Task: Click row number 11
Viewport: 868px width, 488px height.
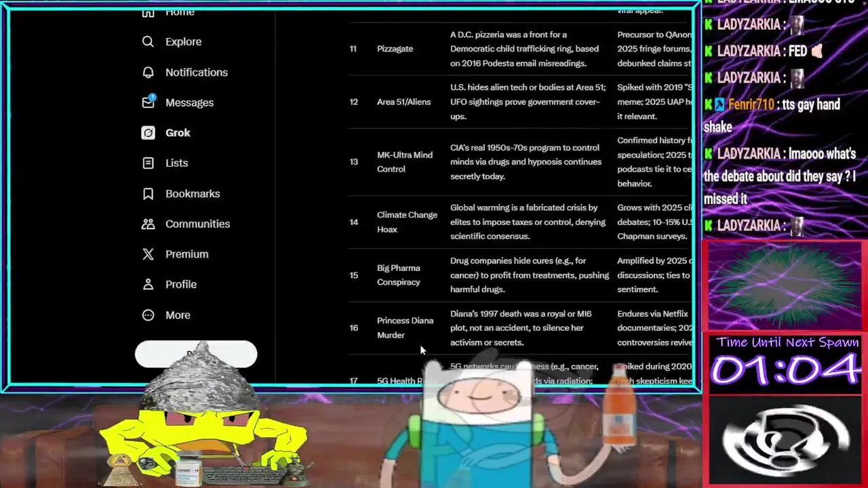Action: click(x=353, y=49)
